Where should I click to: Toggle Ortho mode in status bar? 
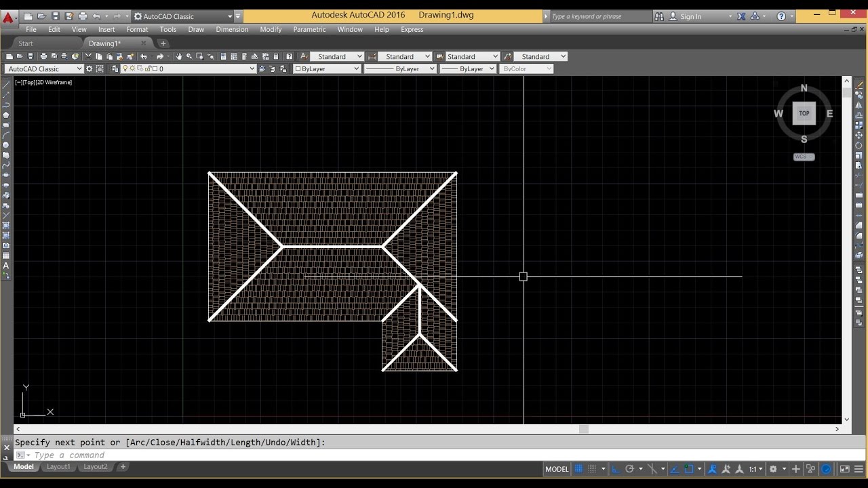point(616,469)
